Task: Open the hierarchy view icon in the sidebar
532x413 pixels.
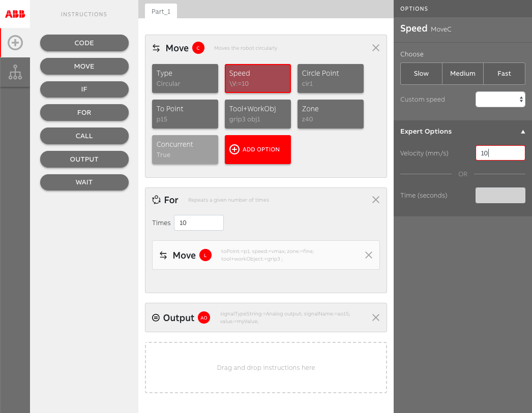Action: click(x=15, y=72)
